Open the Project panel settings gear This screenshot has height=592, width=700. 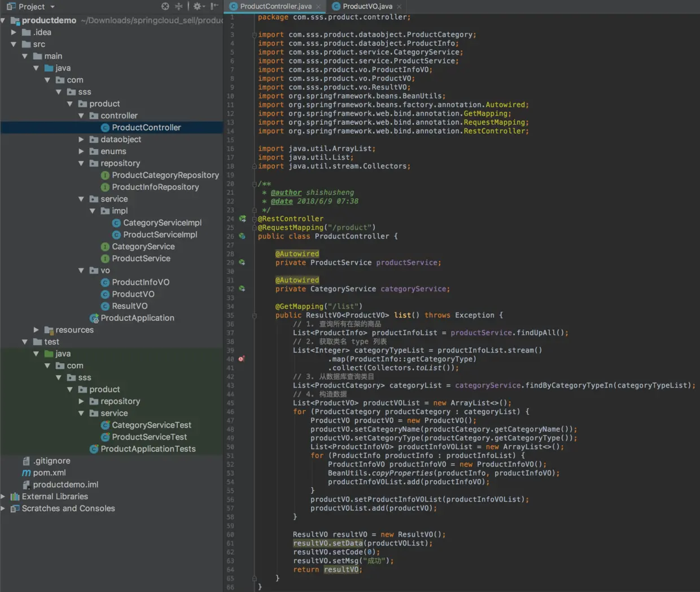(197, 6)
